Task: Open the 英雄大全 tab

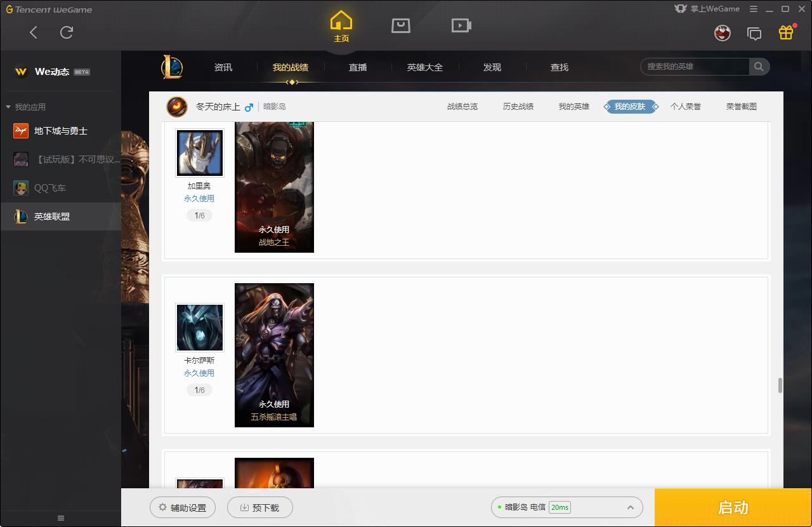Action: tap(425, 67)
